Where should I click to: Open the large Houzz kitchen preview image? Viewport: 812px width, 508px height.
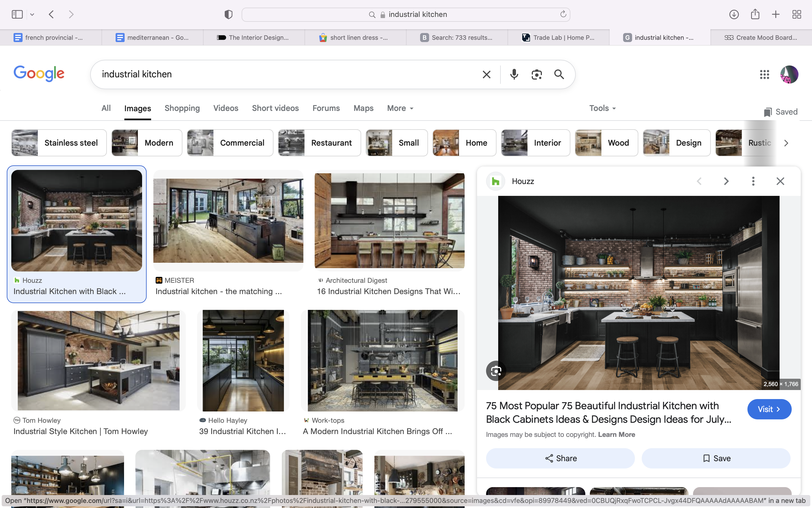639,293
